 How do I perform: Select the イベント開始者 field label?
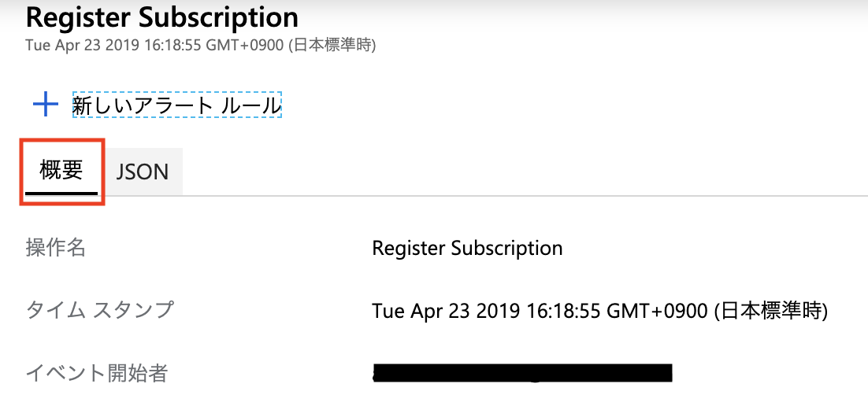97,372
